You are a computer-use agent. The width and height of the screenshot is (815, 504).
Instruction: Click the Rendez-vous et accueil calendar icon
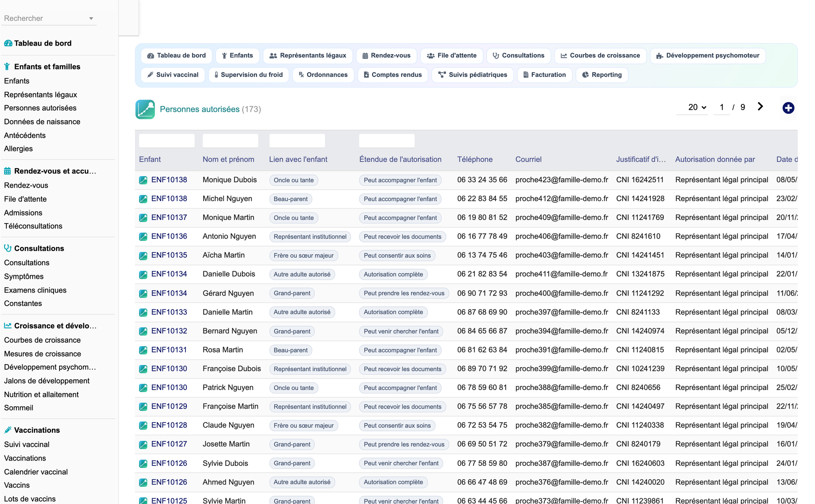[8, 171]
